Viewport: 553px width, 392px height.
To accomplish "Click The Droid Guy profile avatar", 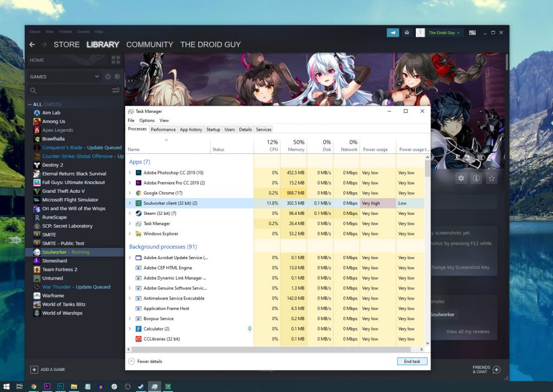I will pos(420,32).
